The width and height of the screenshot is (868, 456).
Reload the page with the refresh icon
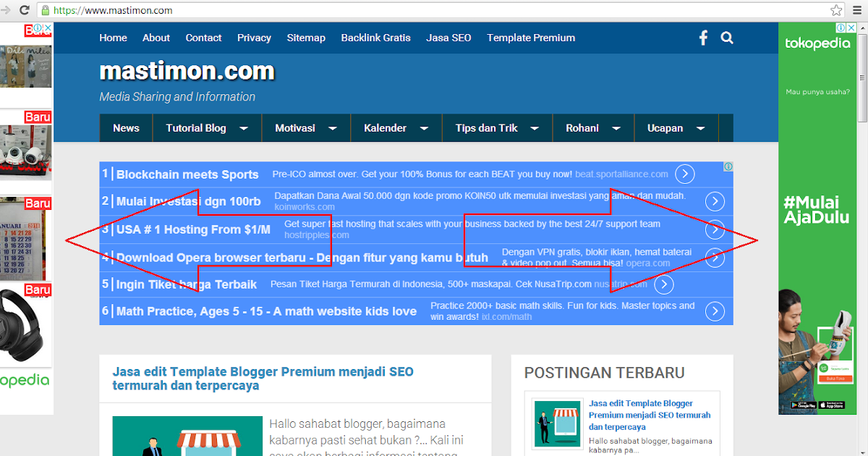coord(25,10)
